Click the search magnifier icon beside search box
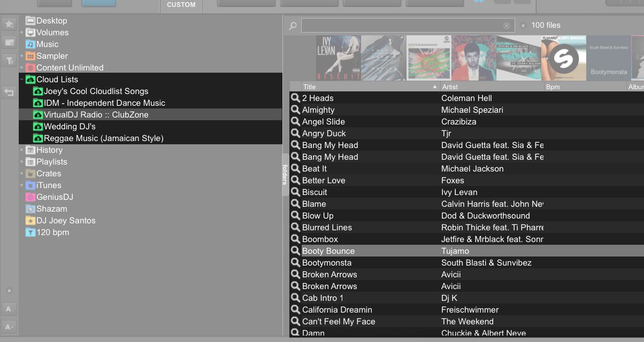The width and height of the screenshot is (644, 342). tap(293, 26)
